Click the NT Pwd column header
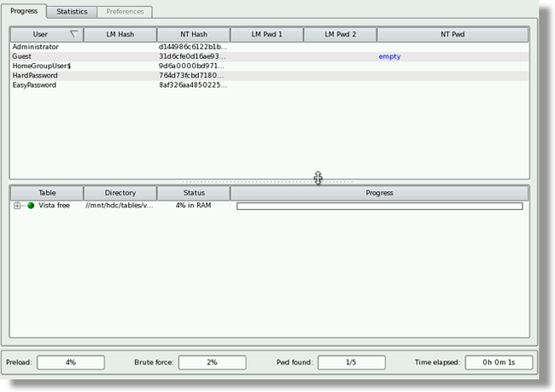 [x=453, y=34]
